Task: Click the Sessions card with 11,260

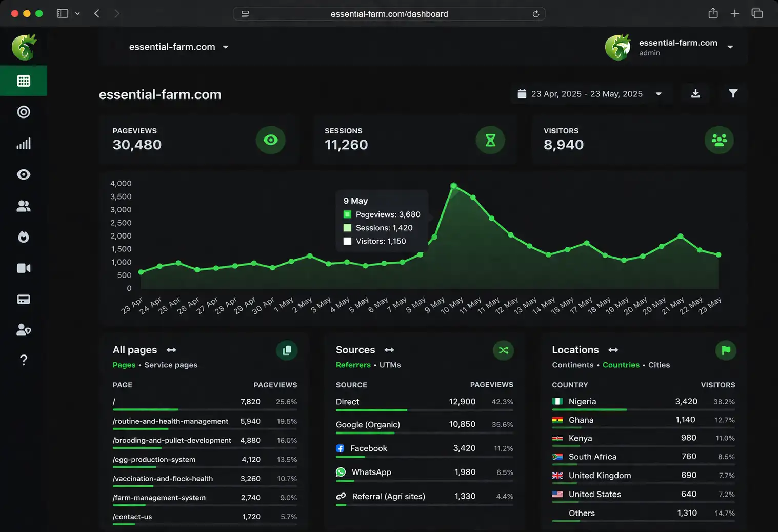Action: [415, 140]
